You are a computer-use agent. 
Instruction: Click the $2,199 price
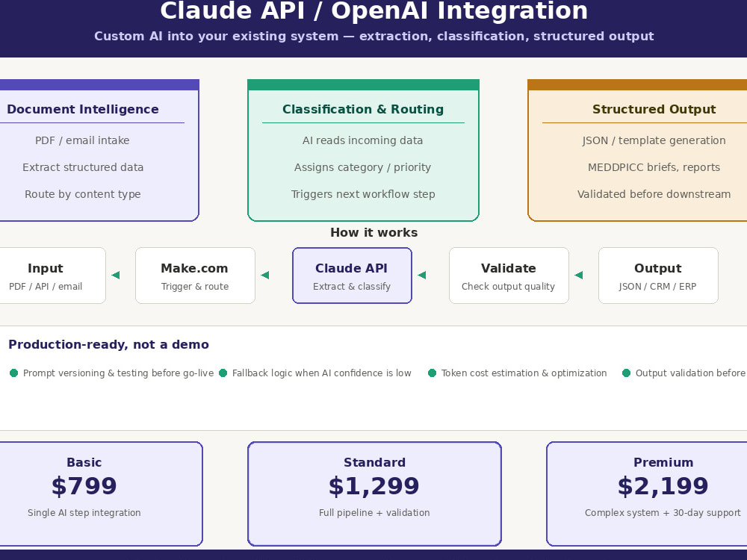[663, 486]
